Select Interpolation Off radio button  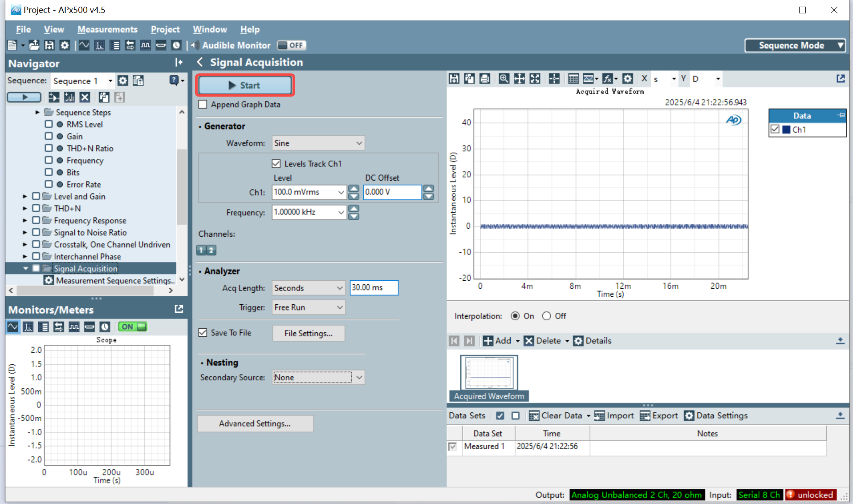[546, 316]
